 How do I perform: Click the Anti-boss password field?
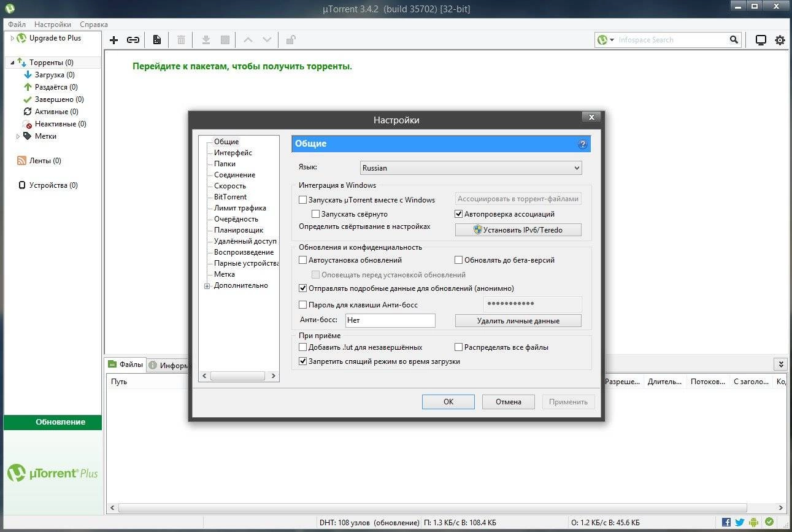pyautogui.click(x=532, y=304)
